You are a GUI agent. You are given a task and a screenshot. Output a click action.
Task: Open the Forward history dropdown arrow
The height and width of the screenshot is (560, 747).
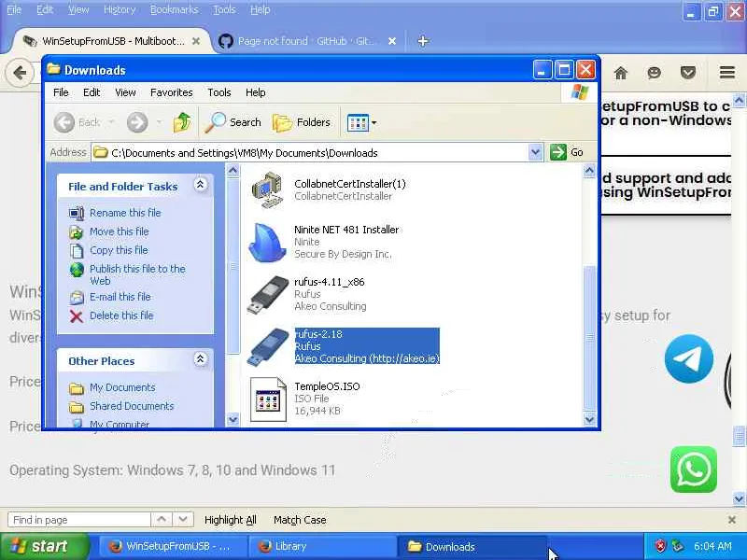[x=159, y=122]
